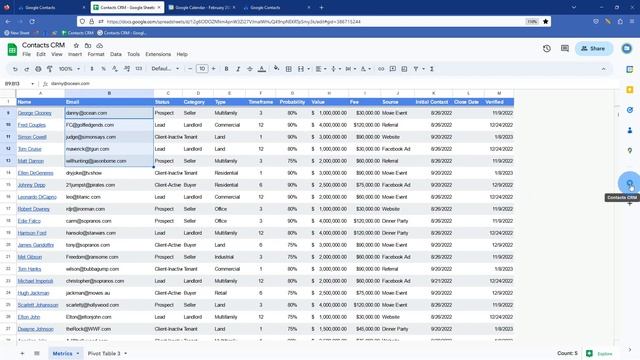The height and width of the screenshot is (360, 640).
Task: Click the Merge cells icon
Action: (301, 69)
